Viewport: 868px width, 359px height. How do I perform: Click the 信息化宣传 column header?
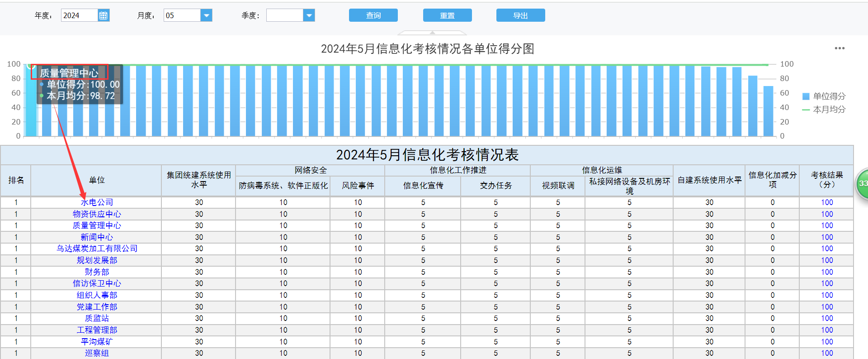(423, 186)
